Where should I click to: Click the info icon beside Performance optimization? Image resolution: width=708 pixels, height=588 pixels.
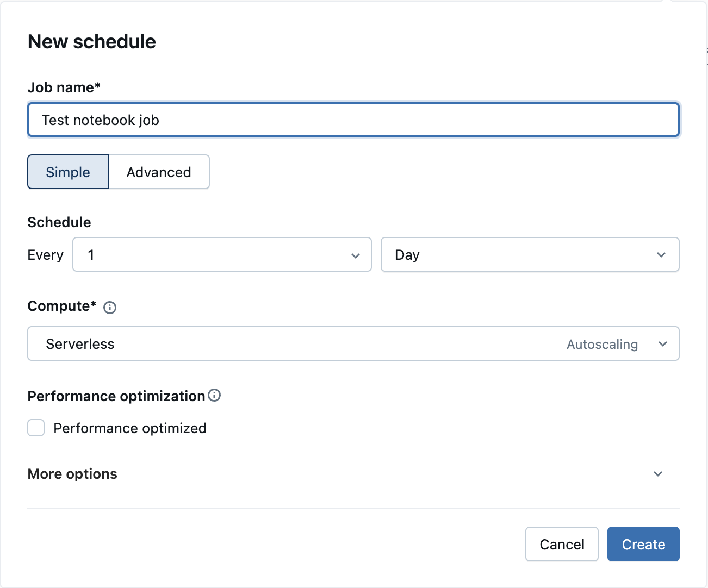(x=214, y=396)
